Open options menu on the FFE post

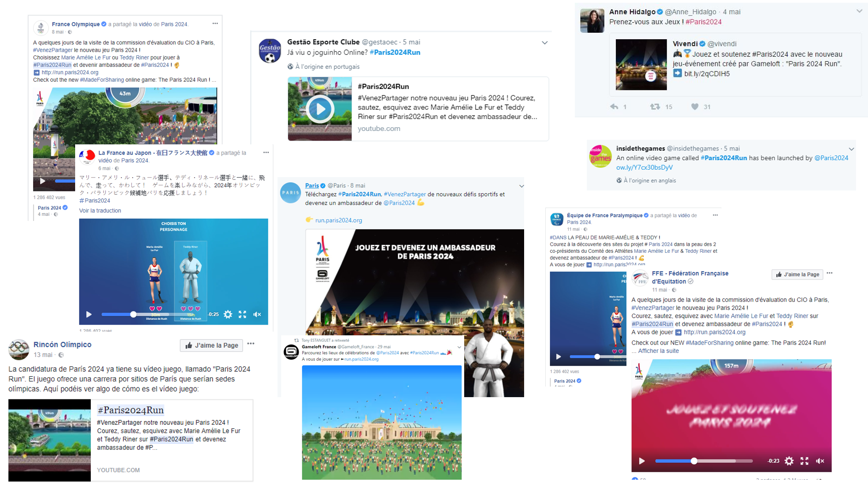(x=829, y=273)
